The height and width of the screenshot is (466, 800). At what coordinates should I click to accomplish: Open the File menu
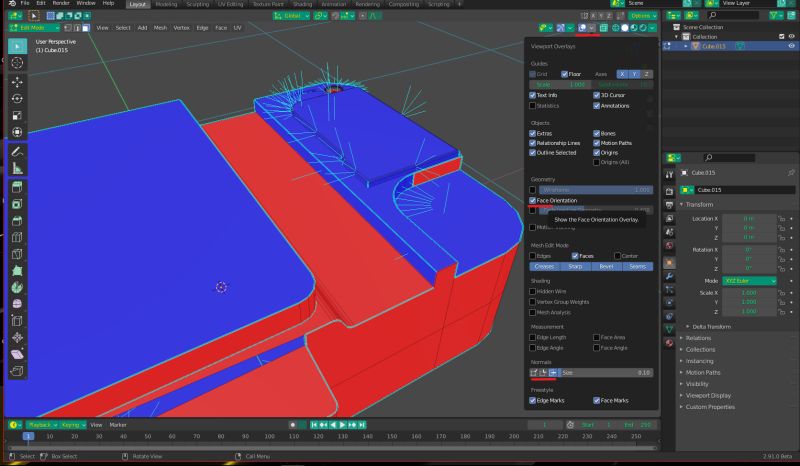pos(24,4)
